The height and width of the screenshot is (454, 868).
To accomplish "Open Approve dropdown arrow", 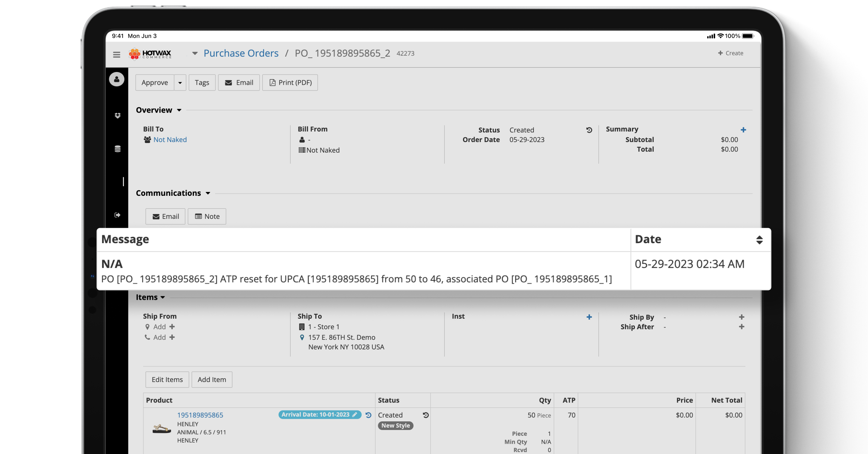I will pos(180,83).
